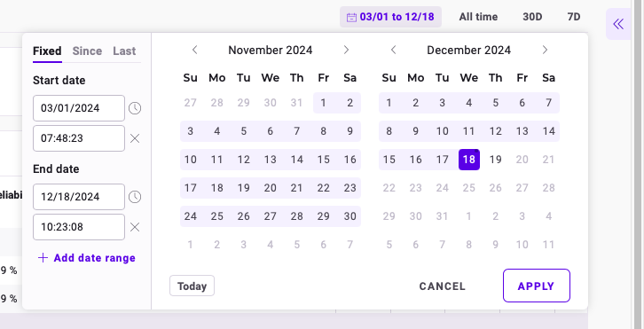Advance to next month after December 2024
Viewport: 644px width, 329px height.
pyautogui.click(x=545, y=51)
